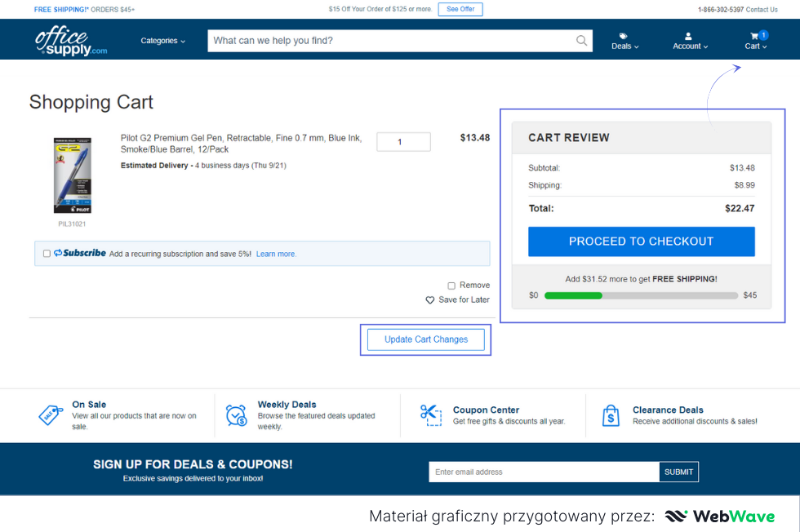
Task: Click the Clearance Deals dollar bag icon
Action: click(611, 415)
